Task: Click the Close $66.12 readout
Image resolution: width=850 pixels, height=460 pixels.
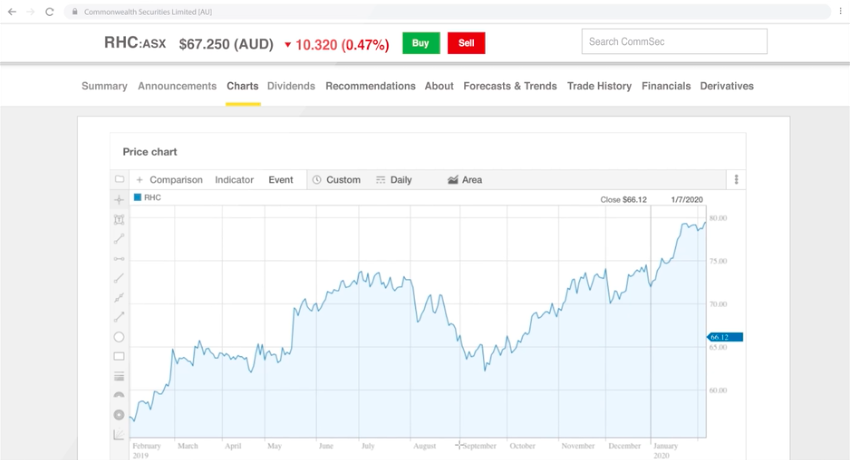Action: (x=623, y=199)
